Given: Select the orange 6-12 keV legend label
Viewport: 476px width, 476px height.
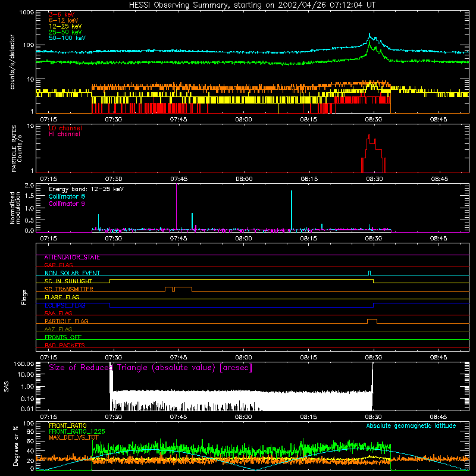Looking at the screenshot, I should point(64,20).
